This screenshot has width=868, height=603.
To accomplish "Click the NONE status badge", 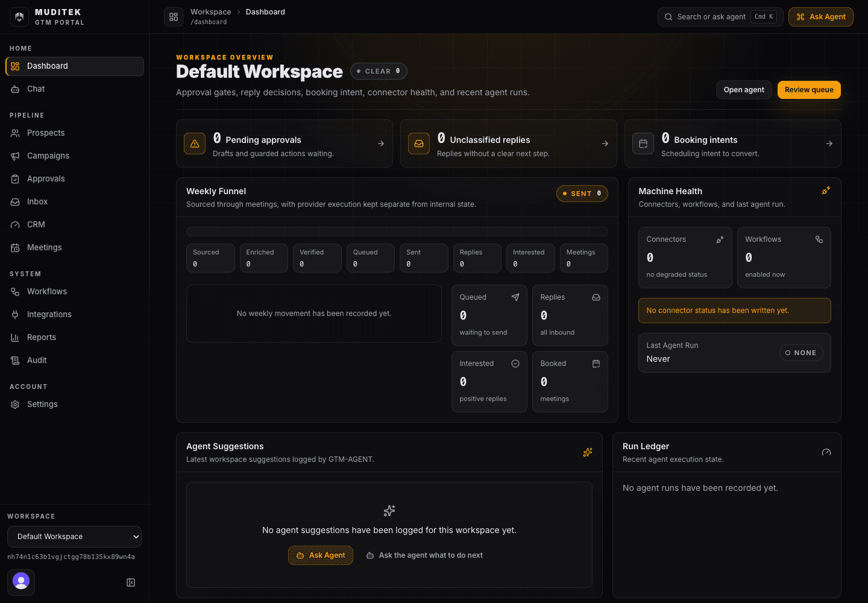I will coord(801,353).
